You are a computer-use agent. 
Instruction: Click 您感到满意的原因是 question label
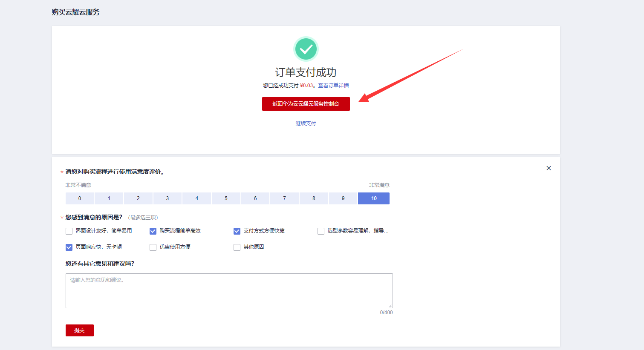[94, 217]
